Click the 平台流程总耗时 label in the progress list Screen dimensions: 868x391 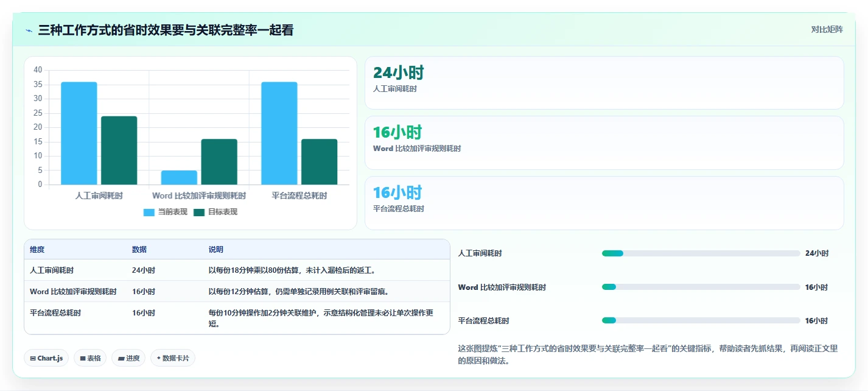coord(483,321)
